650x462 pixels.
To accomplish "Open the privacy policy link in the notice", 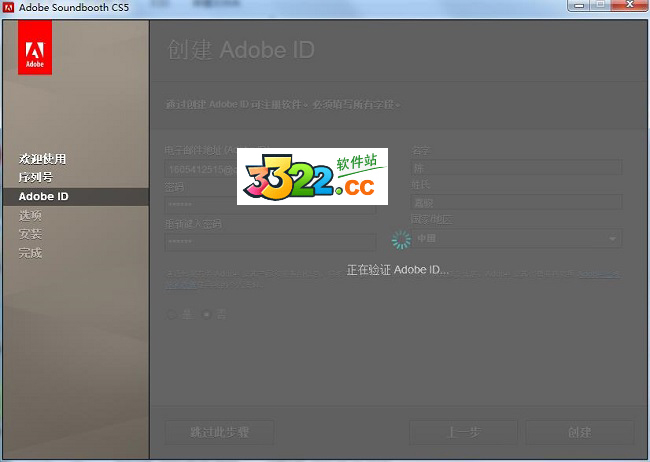I will (599, 274).
